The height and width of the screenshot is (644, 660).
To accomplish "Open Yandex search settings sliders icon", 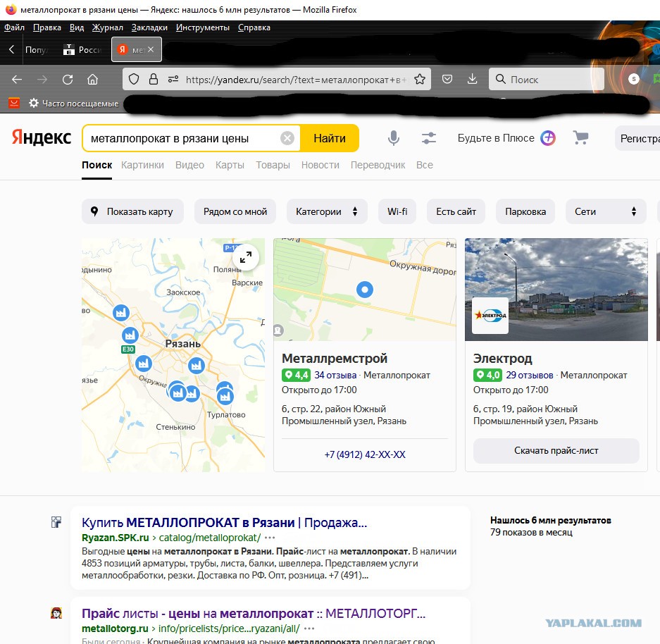I will [x=429, y=138].
